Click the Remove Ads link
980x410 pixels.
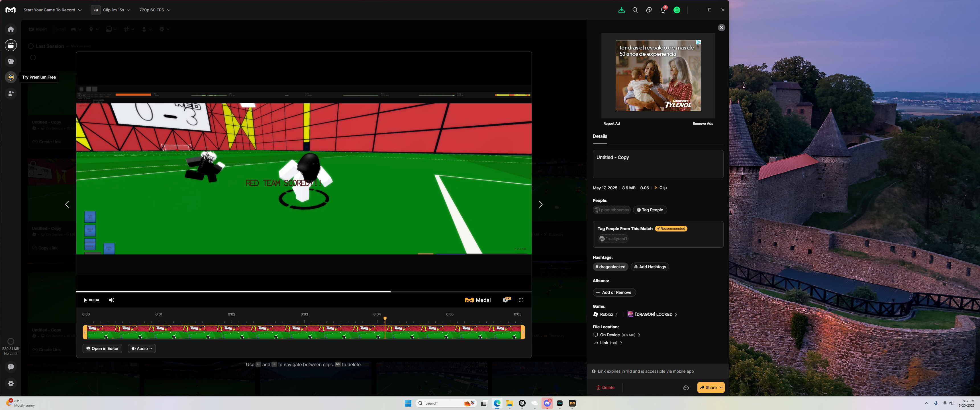coord(703,124)
